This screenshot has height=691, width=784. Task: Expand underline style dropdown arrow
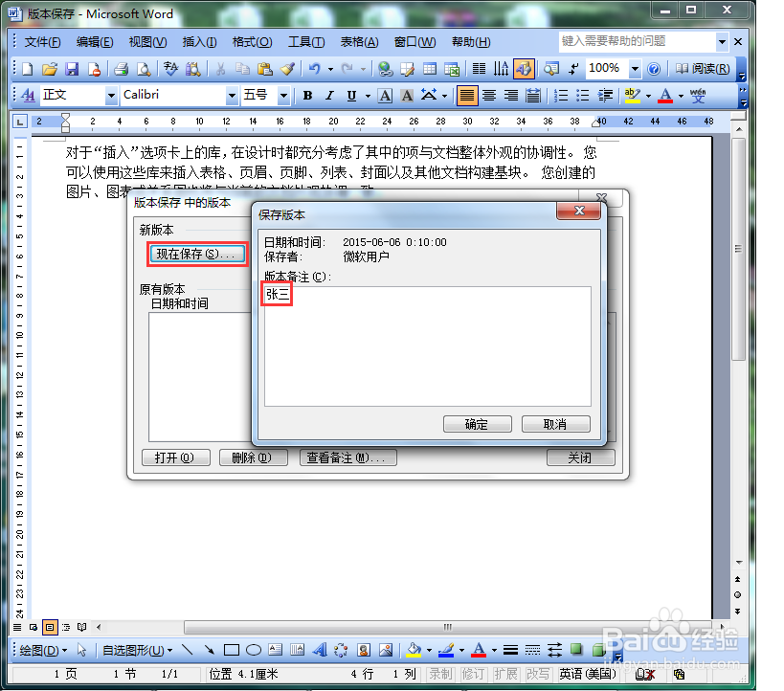pyautogui.click(x=368, y=96)
